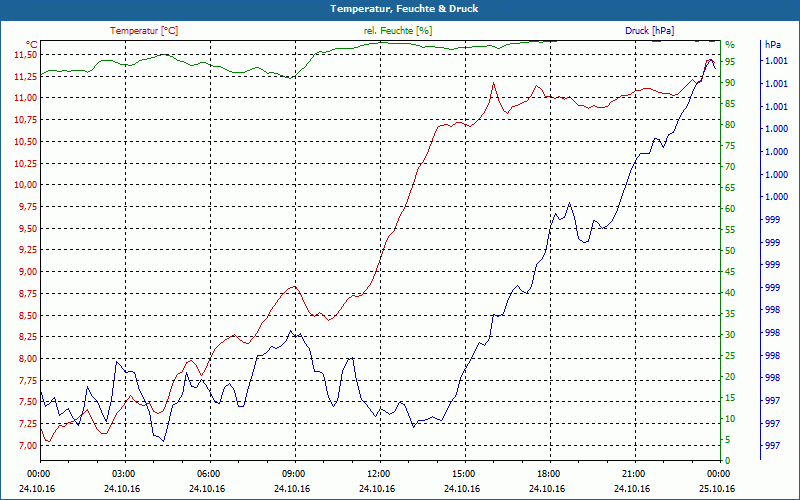Viewport: 800px width, 500px height.
Task: Click the chart title "Temperatur, Feuchte & Druck"
Action: [404, 9]
